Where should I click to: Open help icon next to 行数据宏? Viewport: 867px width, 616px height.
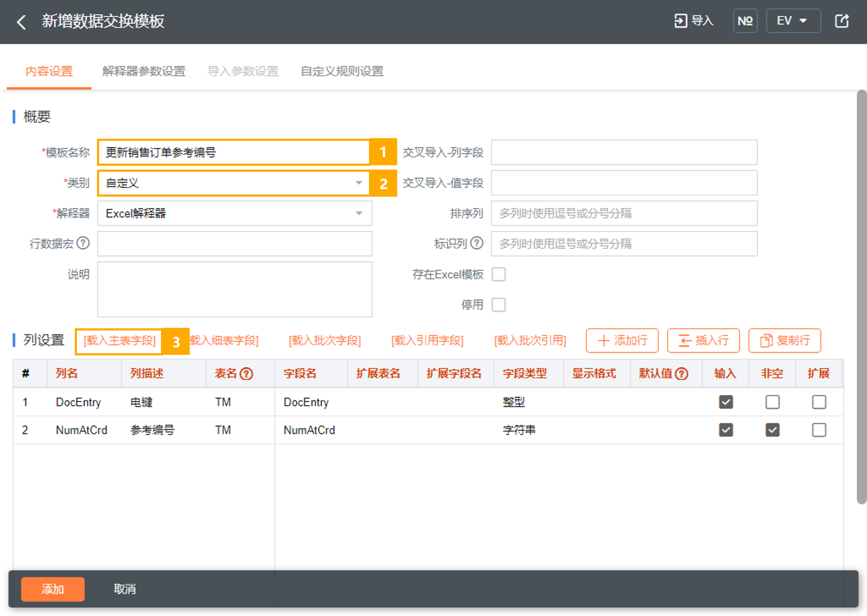click(x=83, y=243)
